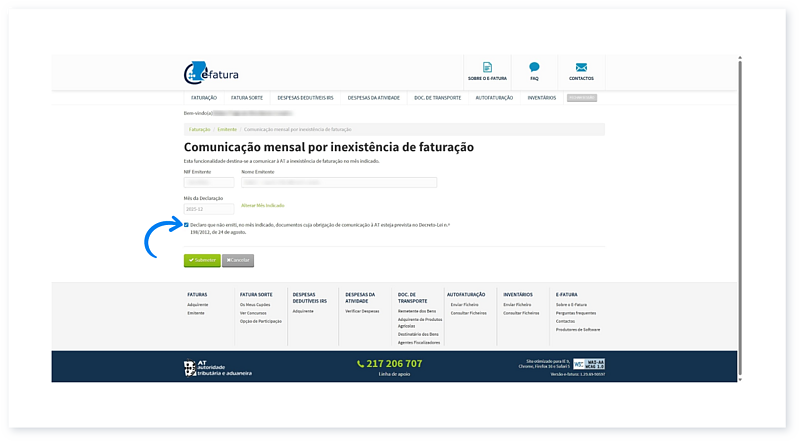Open the Despesas da Atividade menu
The width and height of the screenshot is (800, 442).
tap(373, 98)
